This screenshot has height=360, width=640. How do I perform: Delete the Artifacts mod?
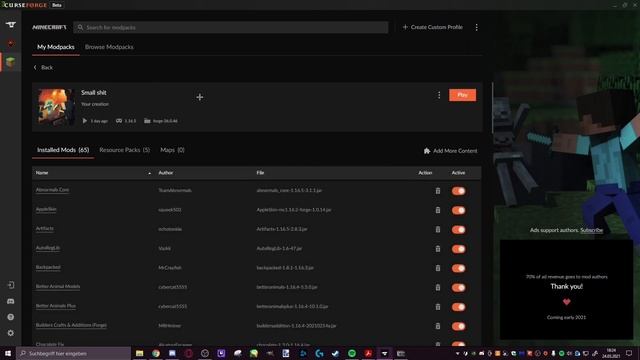[438, 229]
